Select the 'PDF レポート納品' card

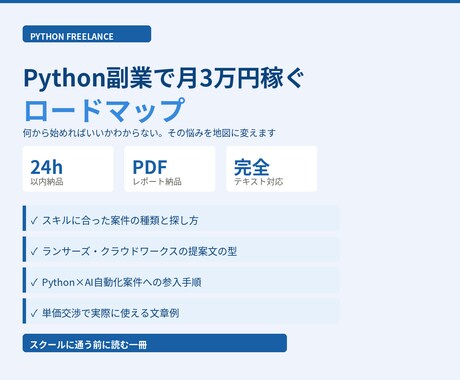pyautogui.click(x=170, y=169)
